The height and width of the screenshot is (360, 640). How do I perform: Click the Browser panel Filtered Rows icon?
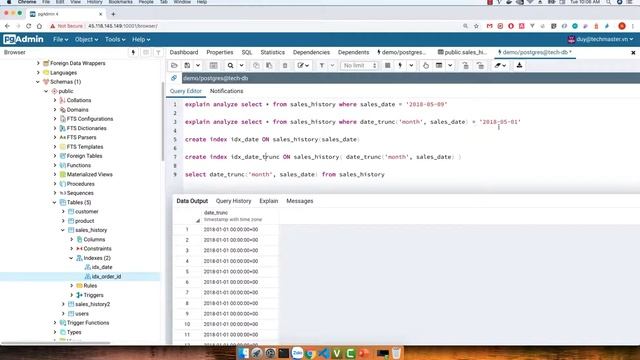(x=158, y=52)
